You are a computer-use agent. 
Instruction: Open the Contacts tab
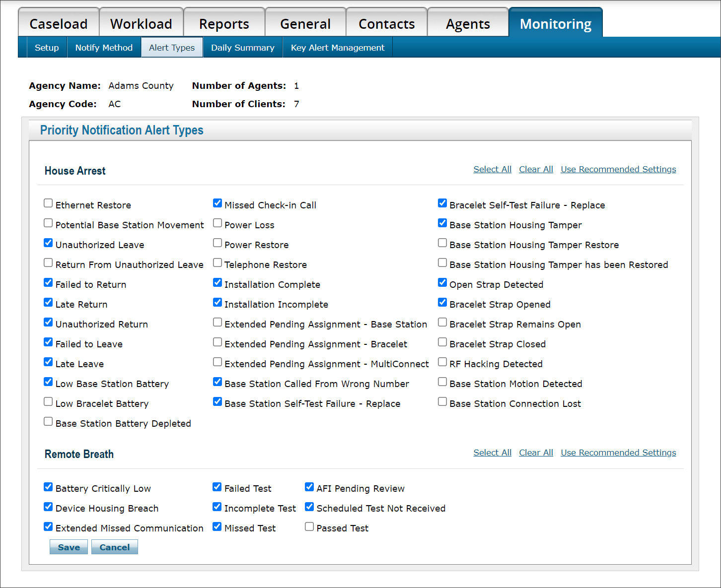coord(386,23)
